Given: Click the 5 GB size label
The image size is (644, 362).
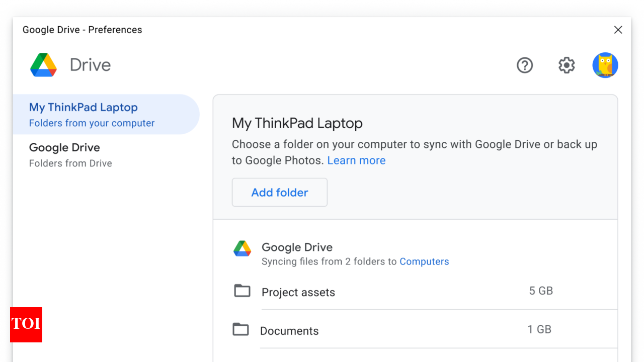Looking at the screenshot, I should pos(541,291).
